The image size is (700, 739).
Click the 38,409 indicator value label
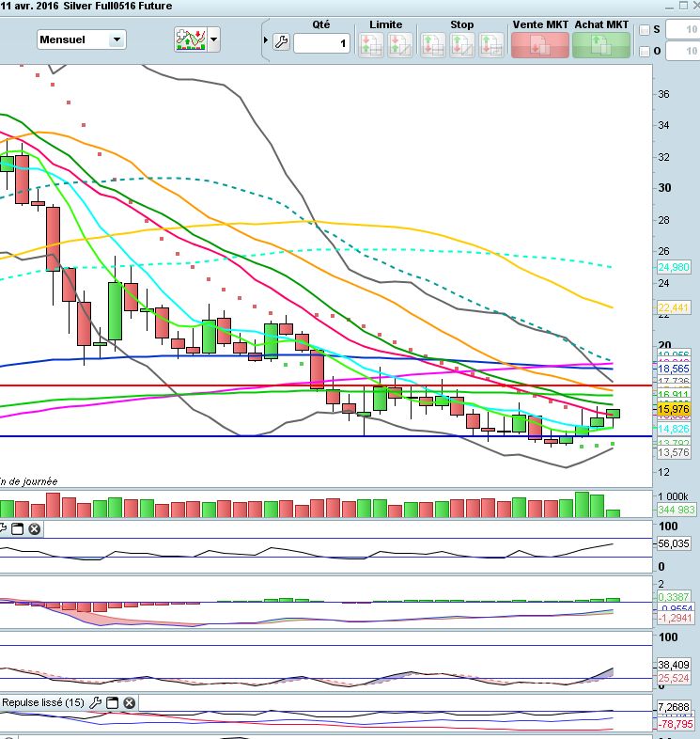674,665
